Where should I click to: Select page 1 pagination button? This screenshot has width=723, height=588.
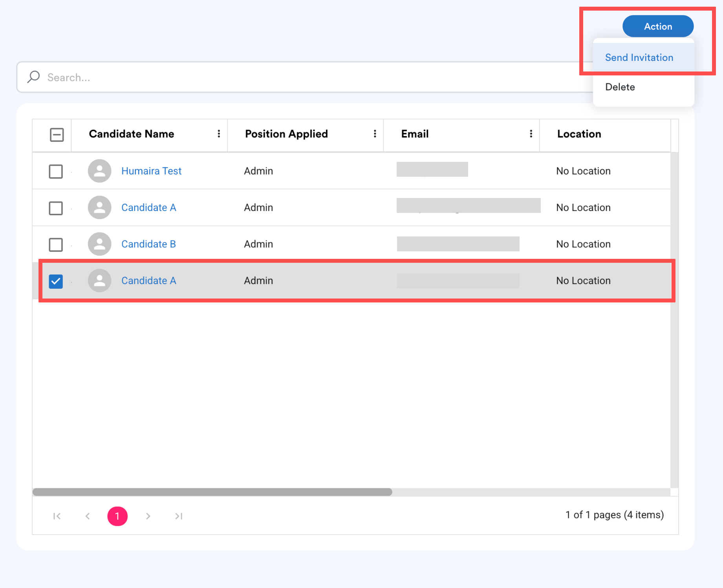[117, 516]
